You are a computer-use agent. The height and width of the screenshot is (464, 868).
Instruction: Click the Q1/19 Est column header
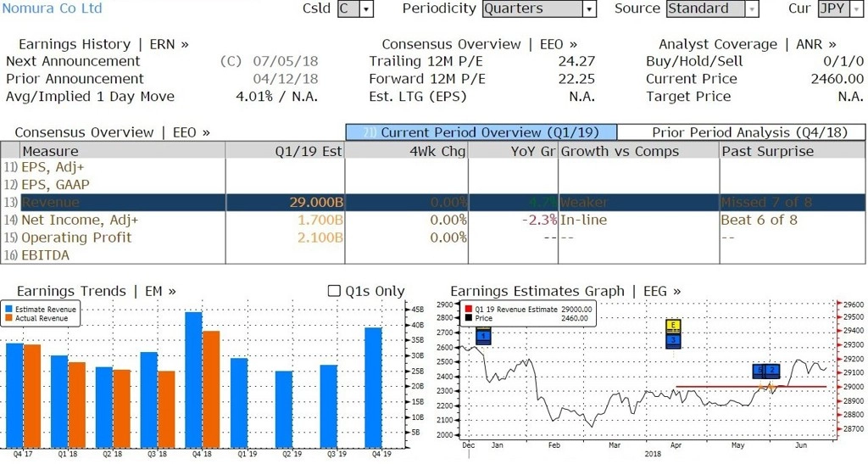tap(285, 151)
